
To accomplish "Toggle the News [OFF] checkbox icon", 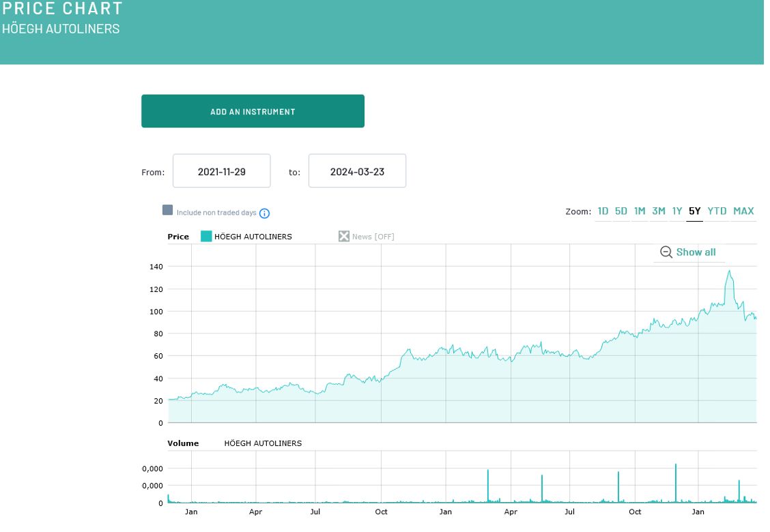I will tap(344, 236).
